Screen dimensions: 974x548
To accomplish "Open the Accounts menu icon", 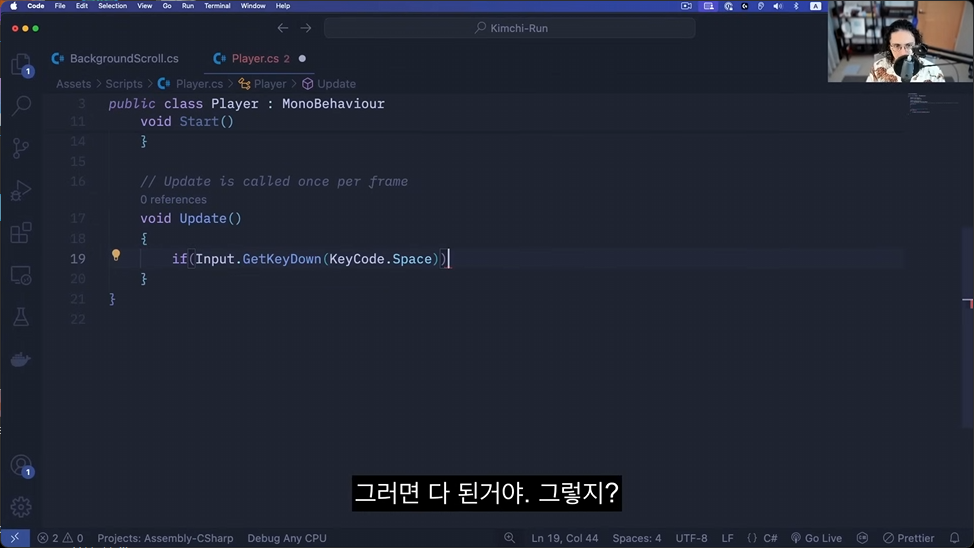I will click(x=21, y=465).
